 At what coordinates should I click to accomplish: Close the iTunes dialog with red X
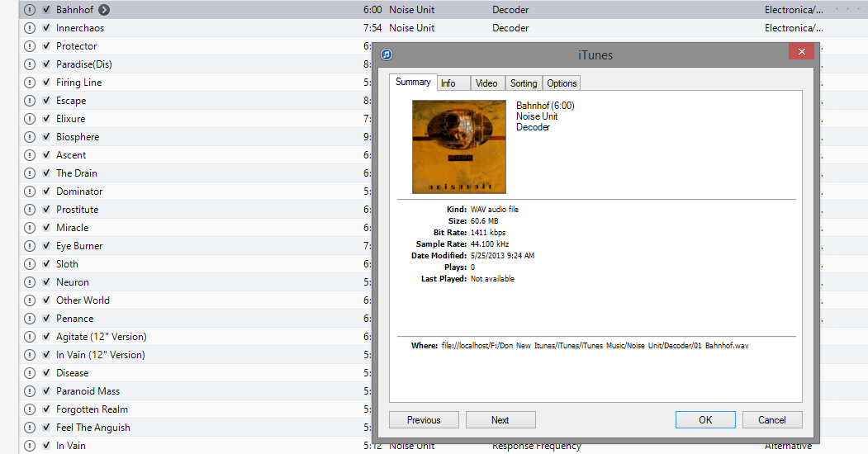point(802,51)
